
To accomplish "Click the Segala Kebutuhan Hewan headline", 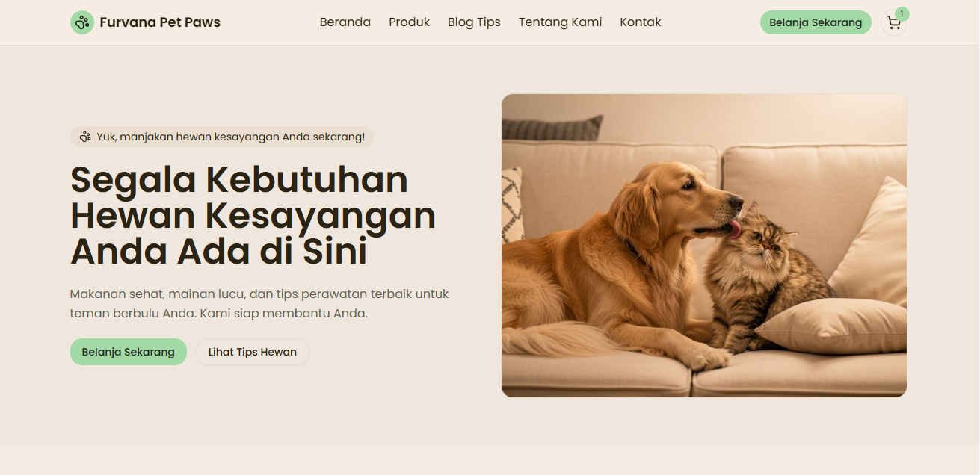I will 253,216.
